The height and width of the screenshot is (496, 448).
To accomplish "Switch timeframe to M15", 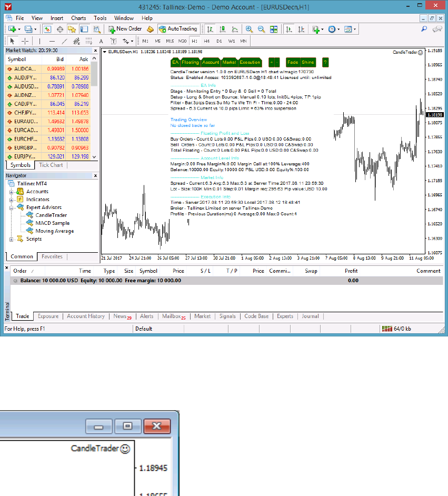I will [x=170, y=41].
